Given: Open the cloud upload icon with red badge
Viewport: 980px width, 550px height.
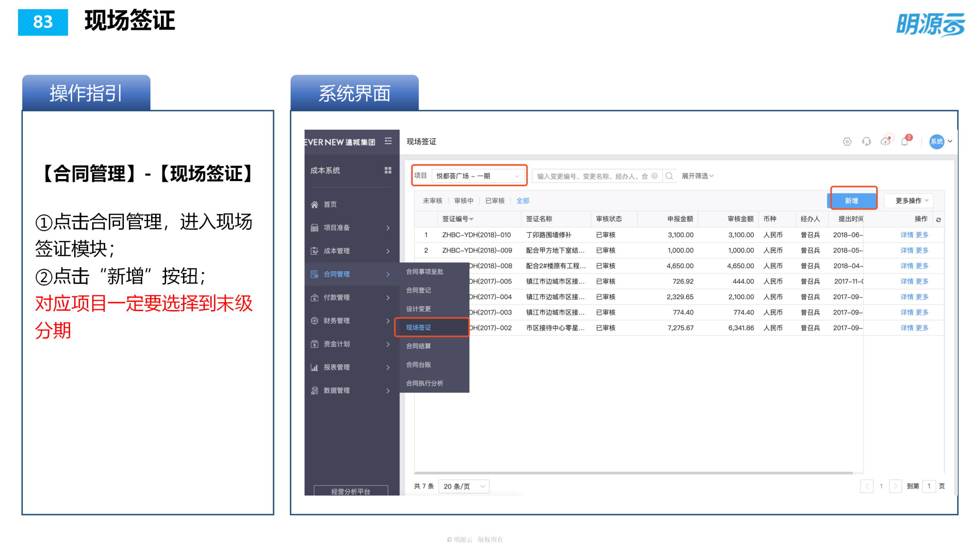Looking at the screenshot, I should pyautogui.click(x=886, y=141).
